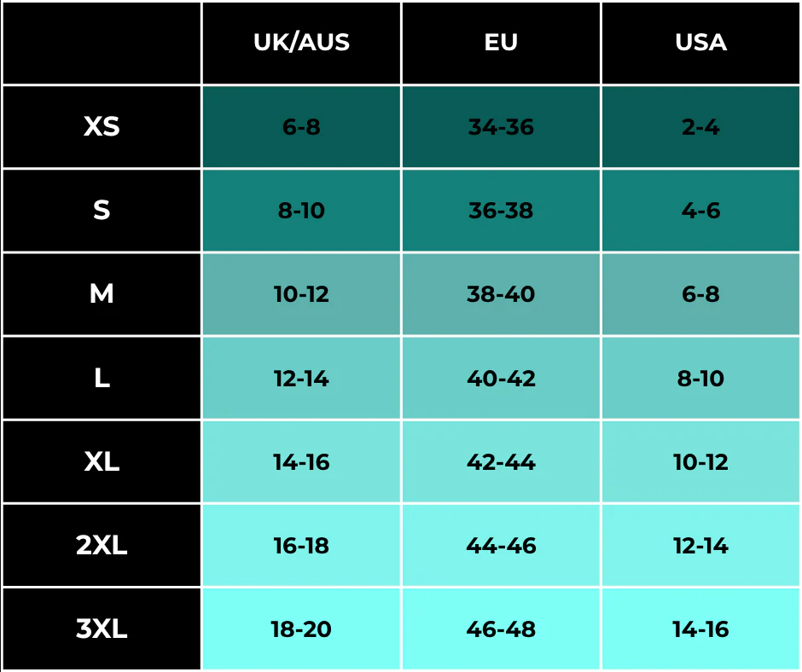Click the EU 38-40 cell
Screen dimensions: 802x672
pyautogui.click(x=501, y=294)
